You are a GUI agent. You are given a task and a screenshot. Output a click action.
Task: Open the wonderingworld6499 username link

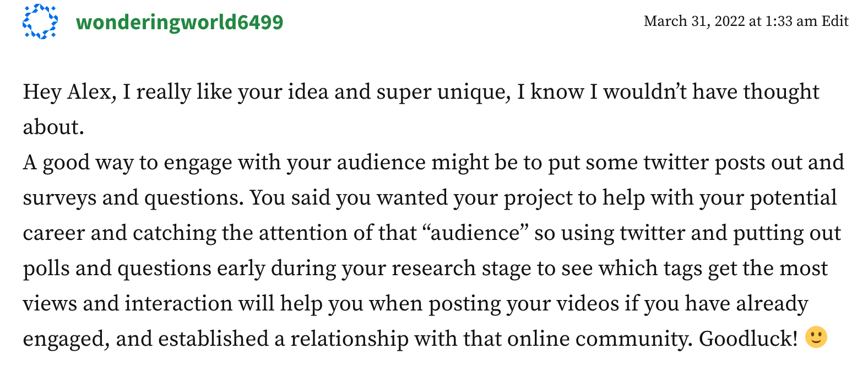coord(180,22)
